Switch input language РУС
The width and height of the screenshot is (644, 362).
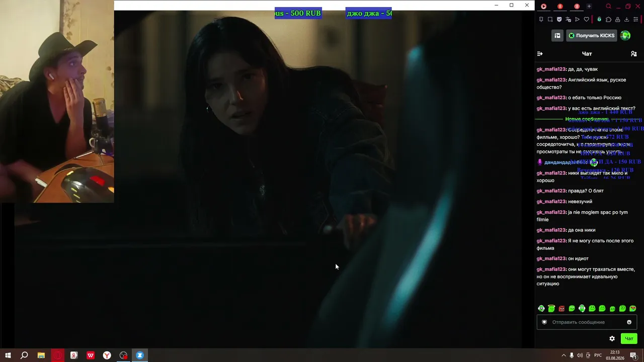tap(598, 355)
